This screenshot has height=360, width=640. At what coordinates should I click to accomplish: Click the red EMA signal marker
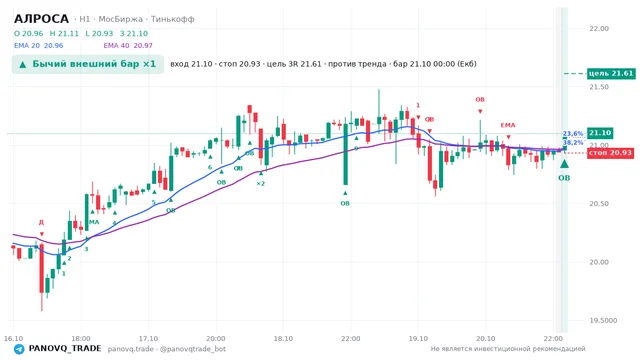508,125
